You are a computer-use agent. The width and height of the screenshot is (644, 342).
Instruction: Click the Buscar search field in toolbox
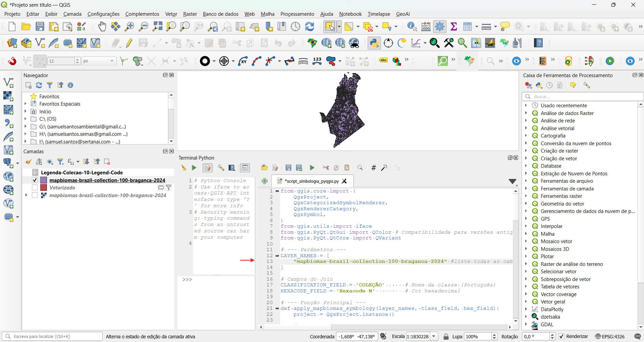[x=584, y=97]
